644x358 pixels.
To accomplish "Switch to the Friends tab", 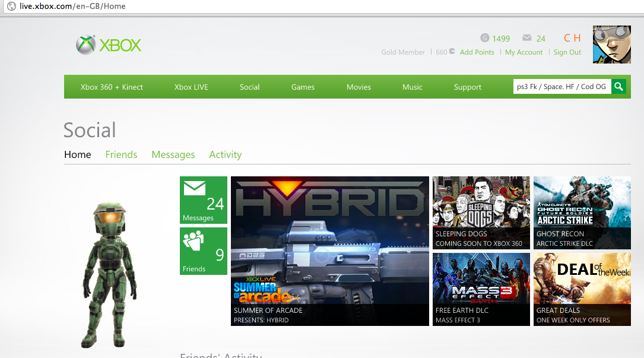I will point(121,154).
